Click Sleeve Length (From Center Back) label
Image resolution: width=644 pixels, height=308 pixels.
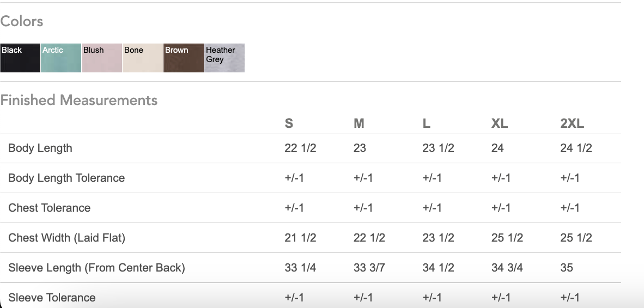96,268
